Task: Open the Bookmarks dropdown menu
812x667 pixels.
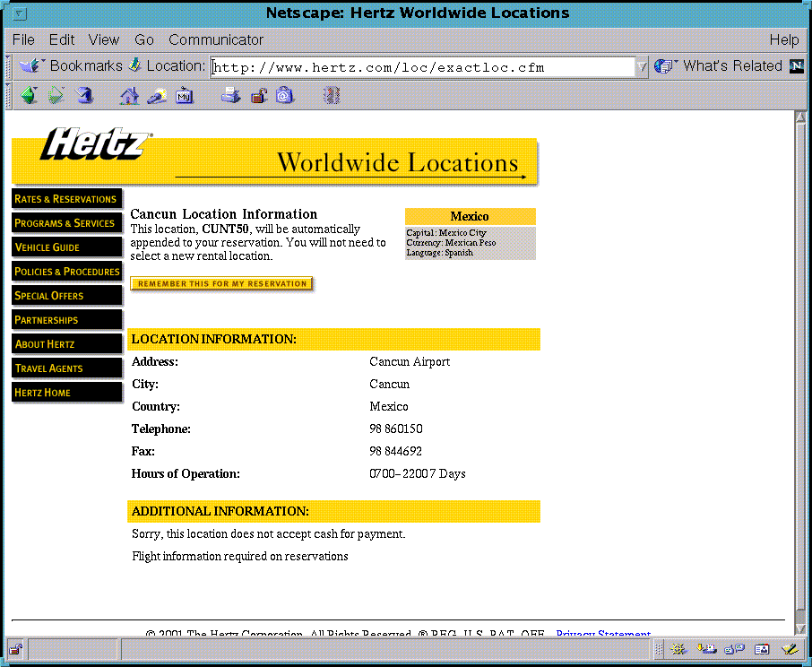Action: (x=72, y=65)
